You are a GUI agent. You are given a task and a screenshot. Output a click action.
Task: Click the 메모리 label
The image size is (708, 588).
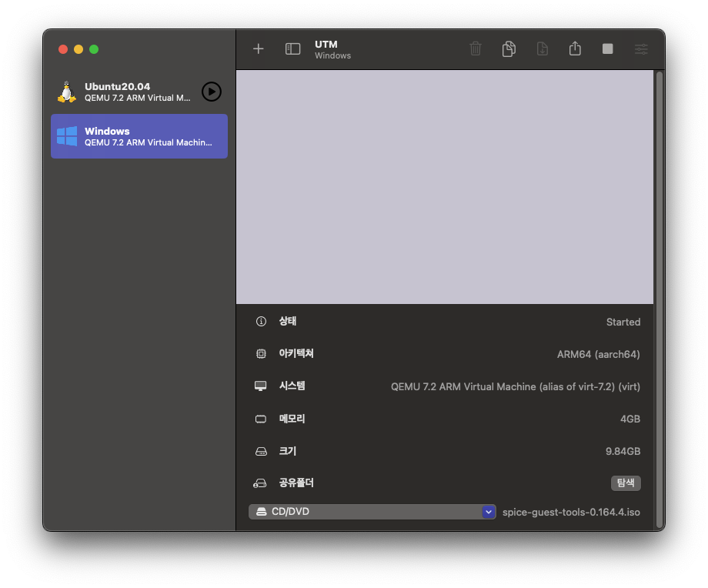tap(292, 419)
